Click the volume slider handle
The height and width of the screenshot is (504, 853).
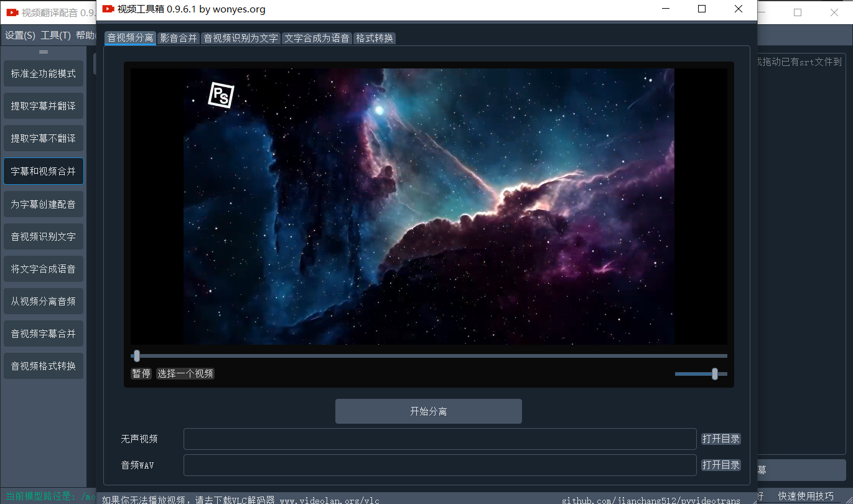715,373
